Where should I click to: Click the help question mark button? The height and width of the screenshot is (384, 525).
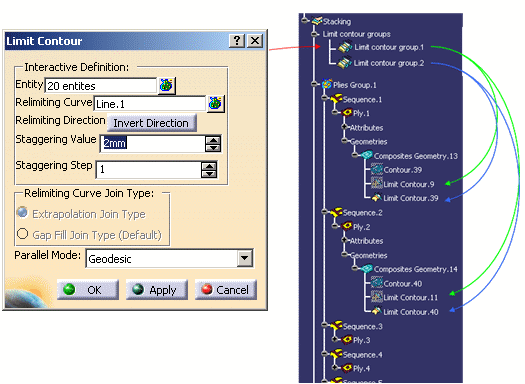237,41
